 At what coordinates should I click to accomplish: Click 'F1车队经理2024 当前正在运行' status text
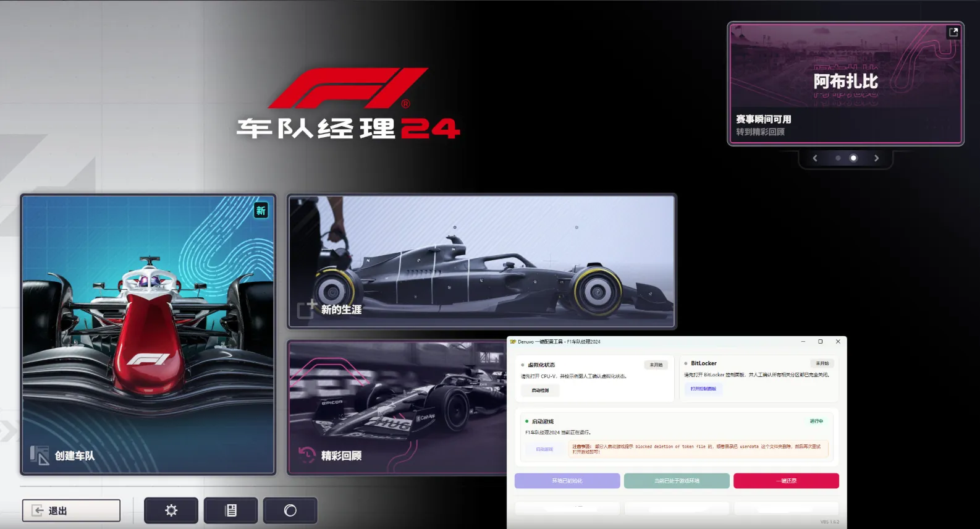(x=558, y=433)
